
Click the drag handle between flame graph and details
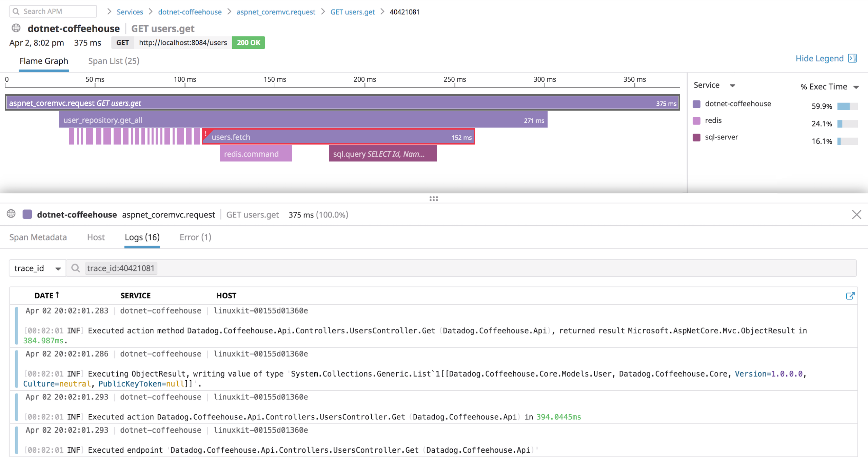pos(433,198)
